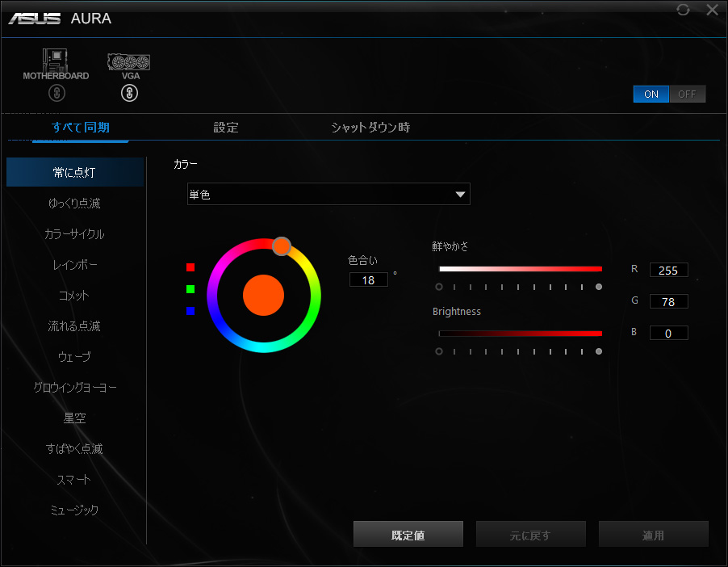
Task: Click the R value field showing 255
Action: tap(668, 270)
